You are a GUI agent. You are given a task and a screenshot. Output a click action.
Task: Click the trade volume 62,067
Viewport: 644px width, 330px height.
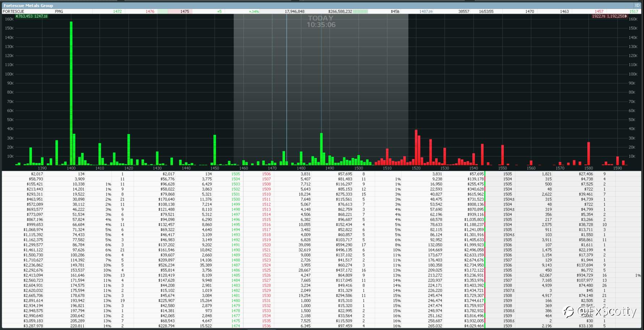[x=545, y=275]
